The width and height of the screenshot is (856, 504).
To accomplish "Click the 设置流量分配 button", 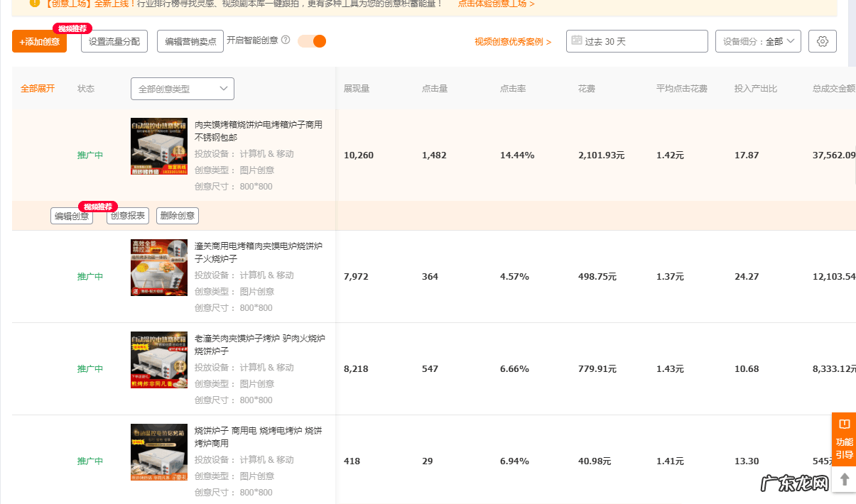I will (114, 41).
